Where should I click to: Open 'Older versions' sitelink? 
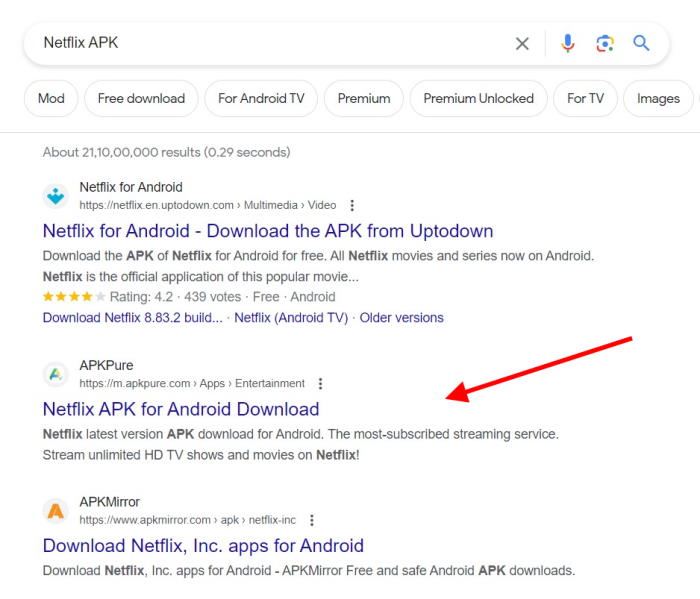click(x=402, y=318)
